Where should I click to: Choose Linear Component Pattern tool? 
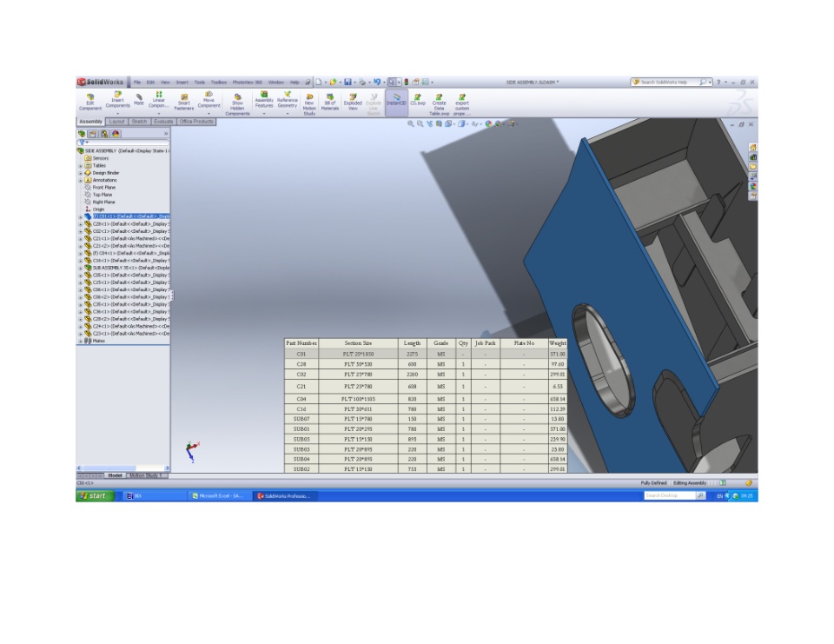pyautogui.click(x=158, y=100)
